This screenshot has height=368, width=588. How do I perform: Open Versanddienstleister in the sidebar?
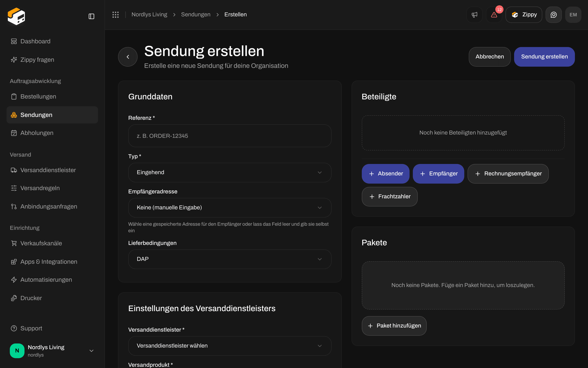click(x=52, y=170)
